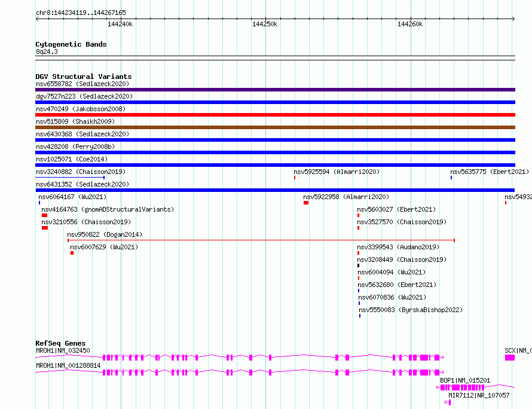Viewport: 532px width, 409px height.
Task: Click the DGV Structural Variants track title
Action: pos(84,77)
